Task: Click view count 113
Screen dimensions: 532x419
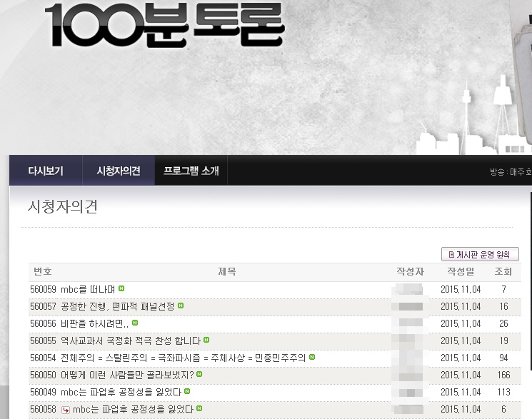Action: [503, 392]
